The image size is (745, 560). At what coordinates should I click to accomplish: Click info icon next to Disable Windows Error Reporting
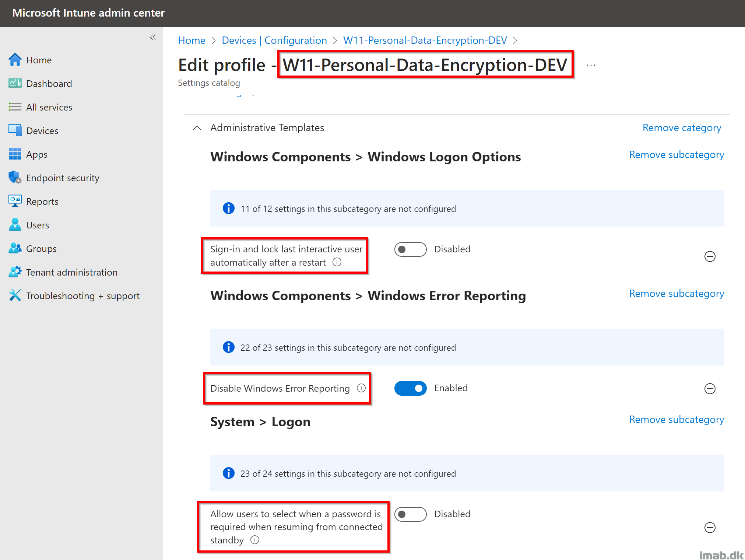coord(361,388)
